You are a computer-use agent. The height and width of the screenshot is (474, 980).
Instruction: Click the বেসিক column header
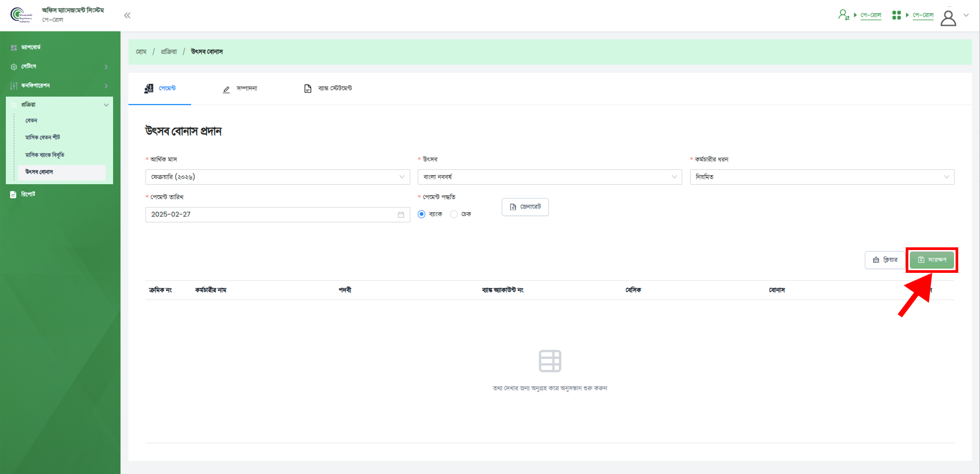point(633,290)
